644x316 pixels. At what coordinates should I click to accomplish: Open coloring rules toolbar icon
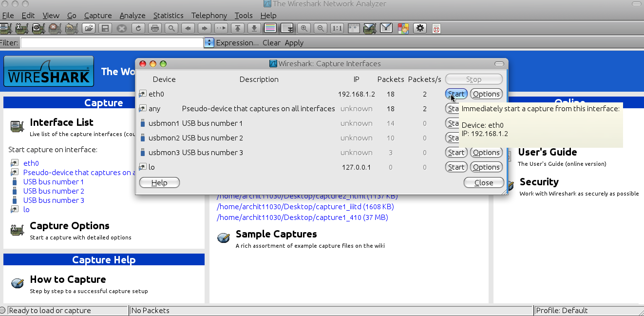pos(403,28)
